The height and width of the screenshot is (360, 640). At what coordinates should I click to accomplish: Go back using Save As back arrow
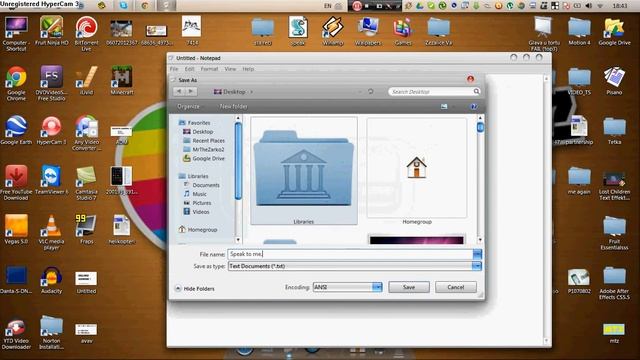[x=179, y=91]
